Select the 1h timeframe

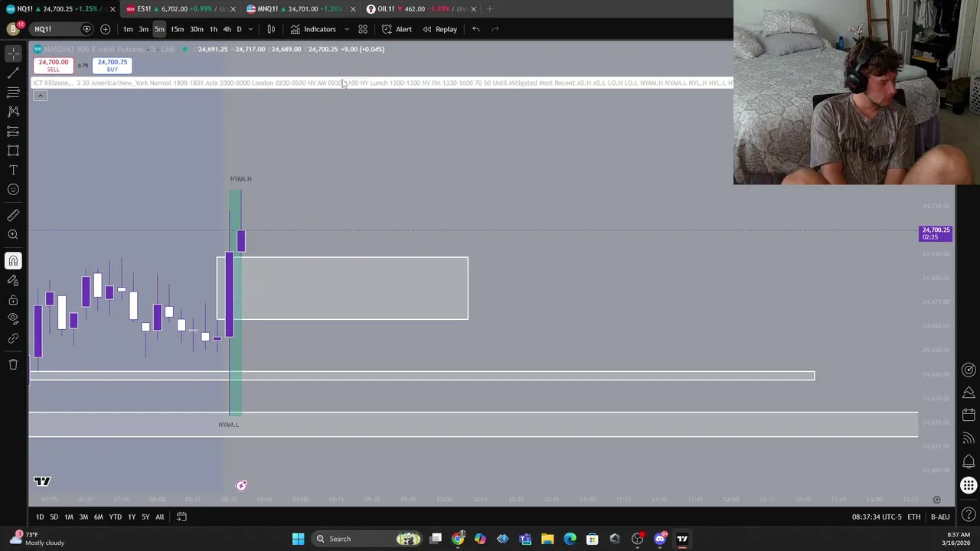[x=214, y=29]
